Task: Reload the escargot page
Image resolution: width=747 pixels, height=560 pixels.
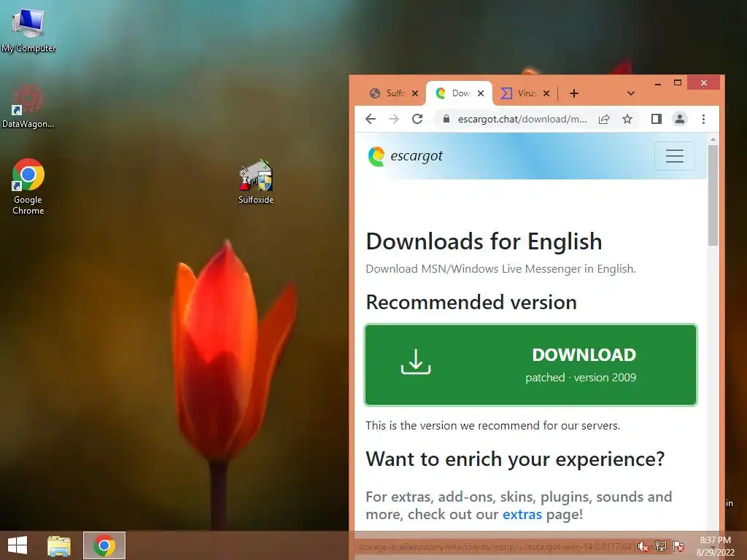Action: click(x=417, y=119)
